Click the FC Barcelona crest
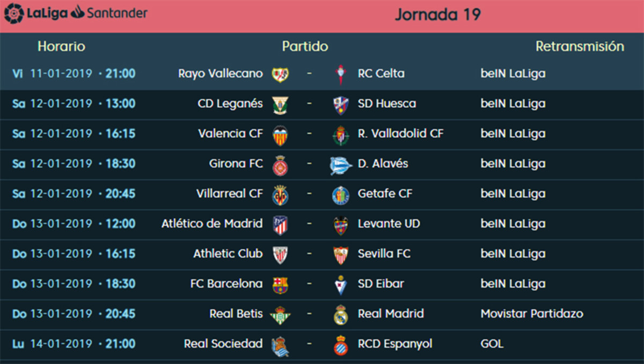 coord(280,285)
